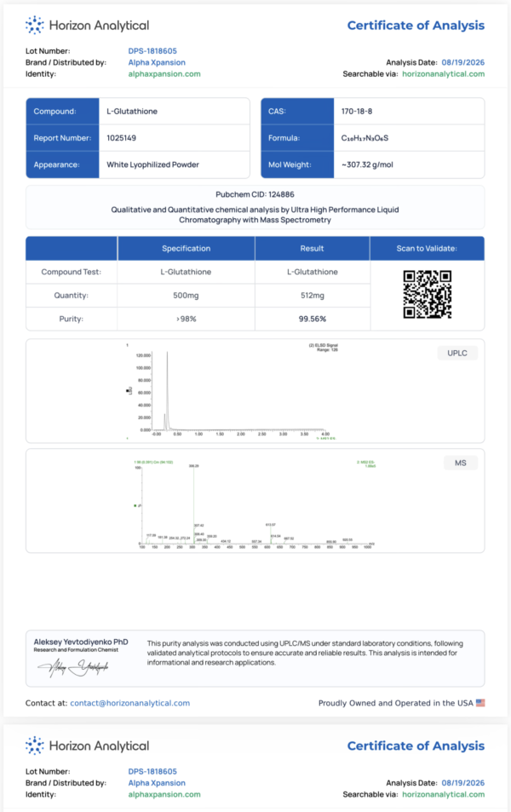Screen dimensions: 511x812
Task: Click the chemist's handwritten signature image
Action: click(73, 668)
